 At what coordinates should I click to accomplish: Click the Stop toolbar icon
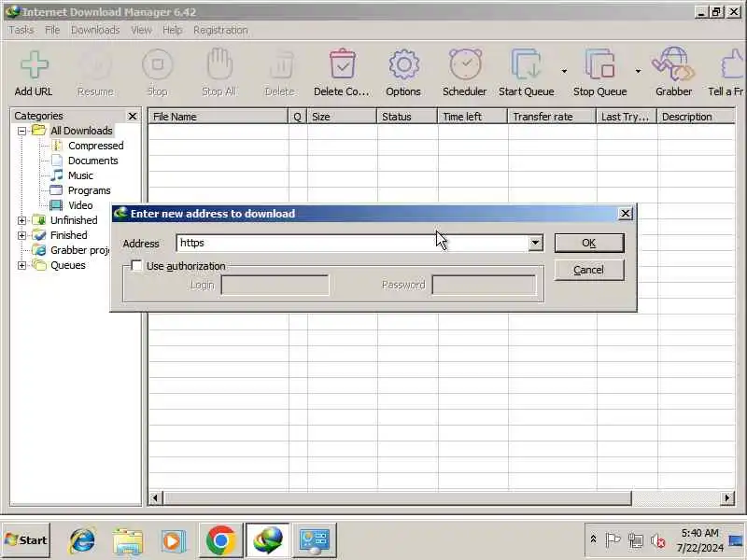(x=157, y=64)
